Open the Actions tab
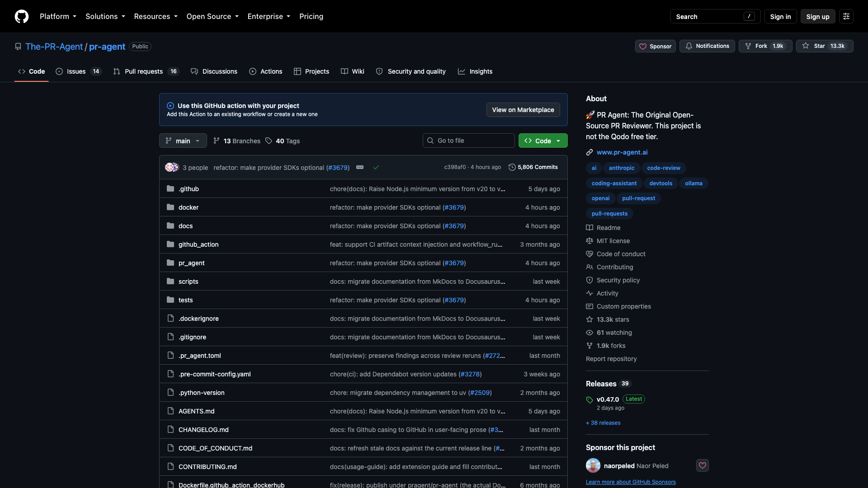Viewport: 868px width, 488px height. coord(265,71)
